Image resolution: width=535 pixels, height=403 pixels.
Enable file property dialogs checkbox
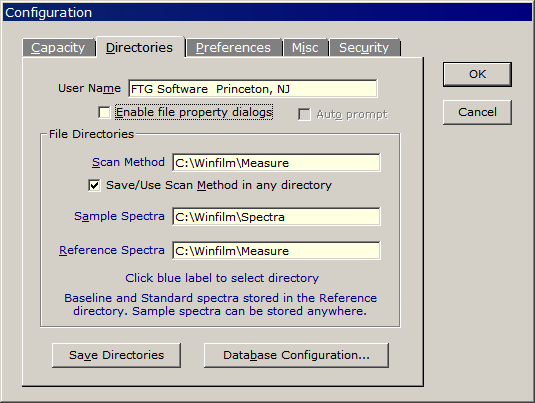104,112
